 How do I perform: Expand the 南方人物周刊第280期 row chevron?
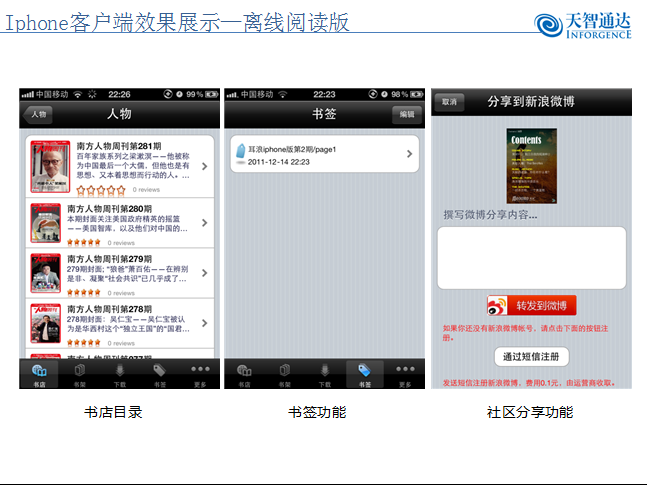click(x=204, y=223)
